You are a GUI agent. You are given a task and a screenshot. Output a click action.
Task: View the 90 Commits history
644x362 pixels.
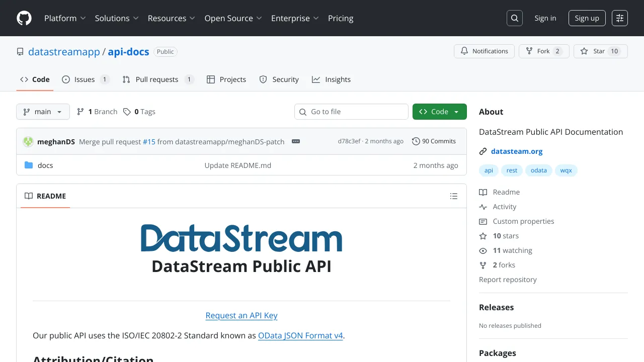[434, 141]
